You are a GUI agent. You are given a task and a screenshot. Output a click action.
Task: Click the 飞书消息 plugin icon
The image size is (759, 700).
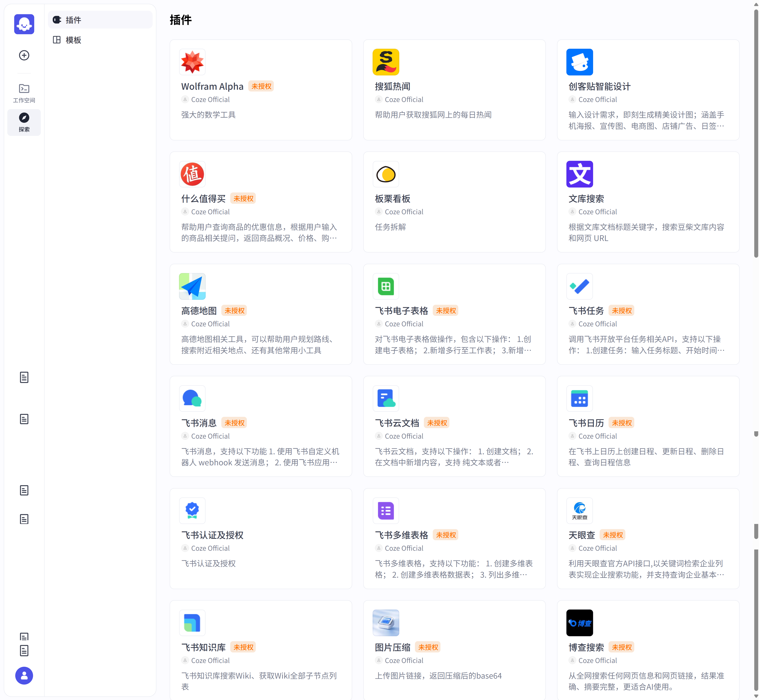(192, 398)
